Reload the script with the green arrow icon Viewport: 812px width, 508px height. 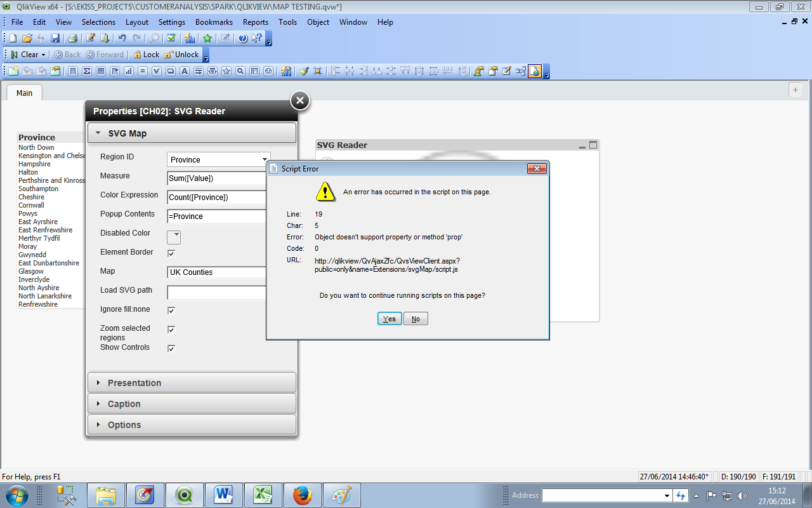point(105,38)
